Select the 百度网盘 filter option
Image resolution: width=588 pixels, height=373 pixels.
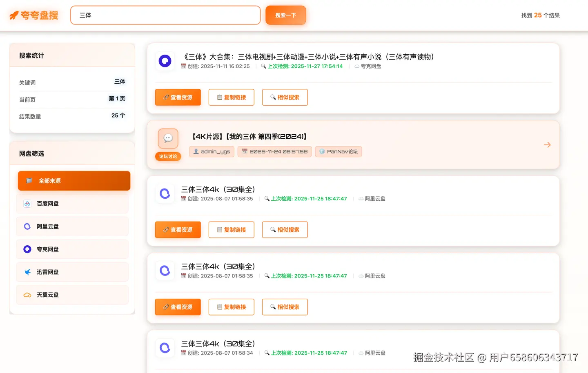(x=72, y=203)
